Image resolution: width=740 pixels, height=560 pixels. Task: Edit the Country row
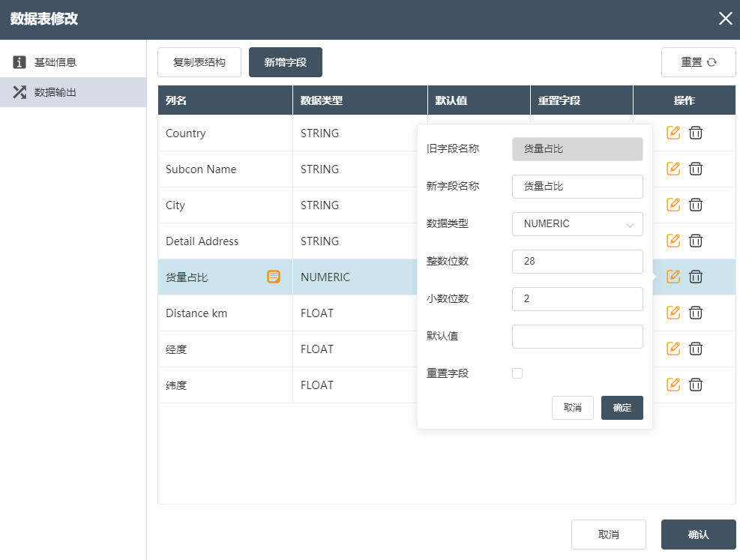click(x=673, y=133)
